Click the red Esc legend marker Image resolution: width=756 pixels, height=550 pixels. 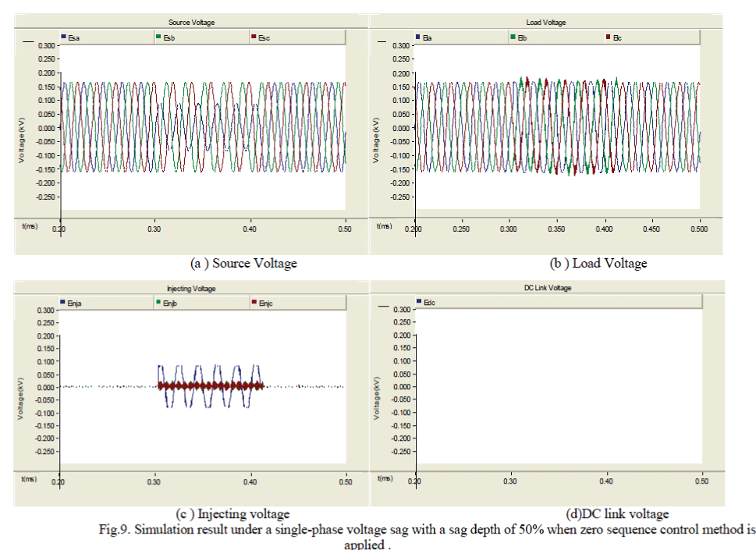coord(252,37)
